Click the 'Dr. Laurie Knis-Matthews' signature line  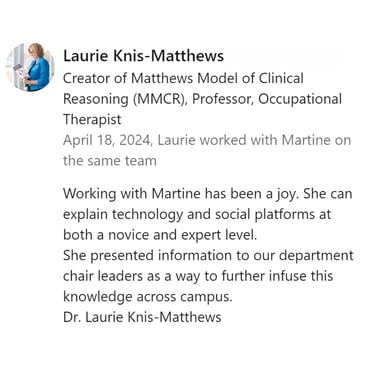click(142, 317)
